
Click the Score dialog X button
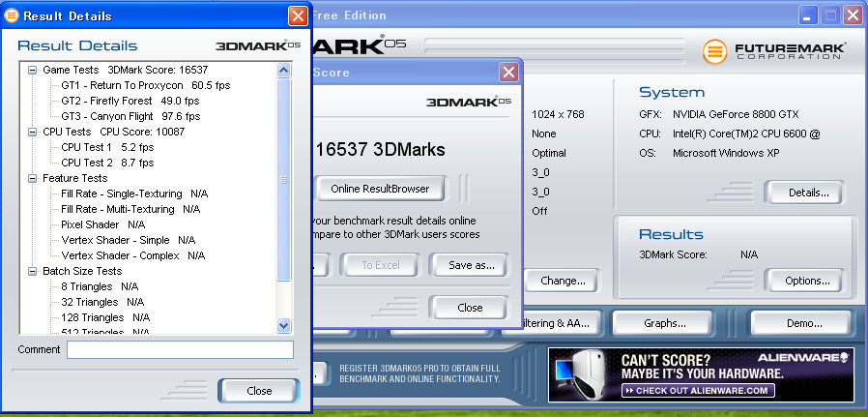[x=508, y=72]
